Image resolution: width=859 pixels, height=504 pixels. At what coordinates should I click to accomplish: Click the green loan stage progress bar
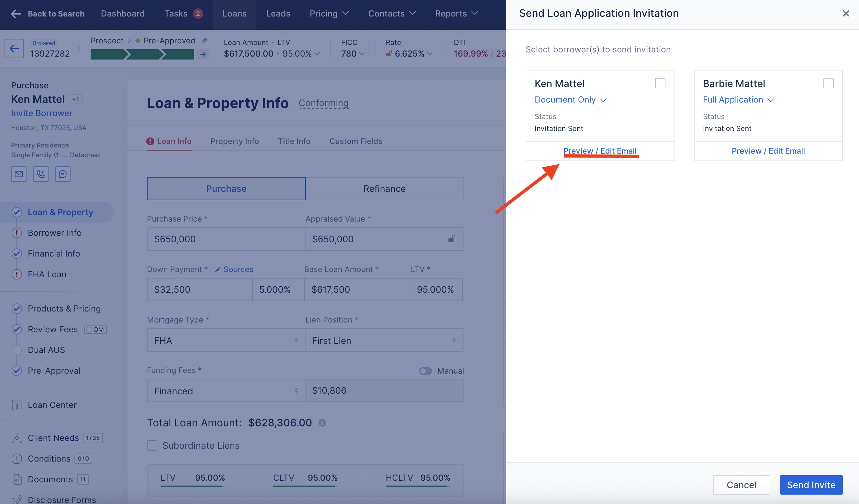(142, 54)
